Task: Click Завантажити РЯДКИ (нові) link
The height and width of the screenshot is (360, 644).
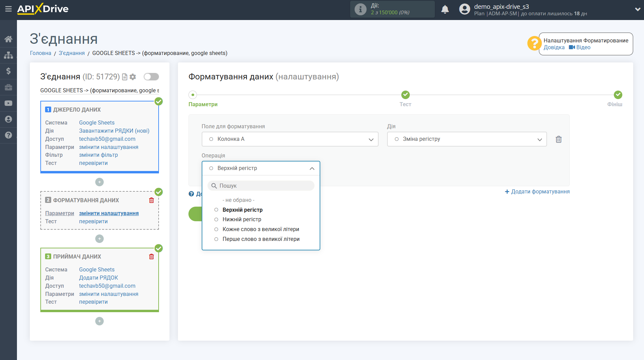Action: click(x=114, y=131)
